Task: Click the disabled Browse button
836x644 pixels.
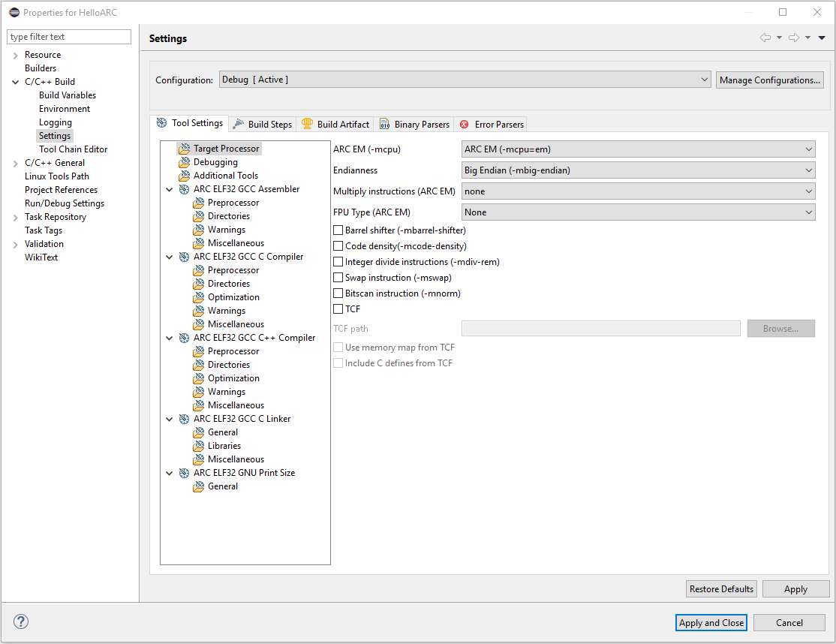Action: 780,329
